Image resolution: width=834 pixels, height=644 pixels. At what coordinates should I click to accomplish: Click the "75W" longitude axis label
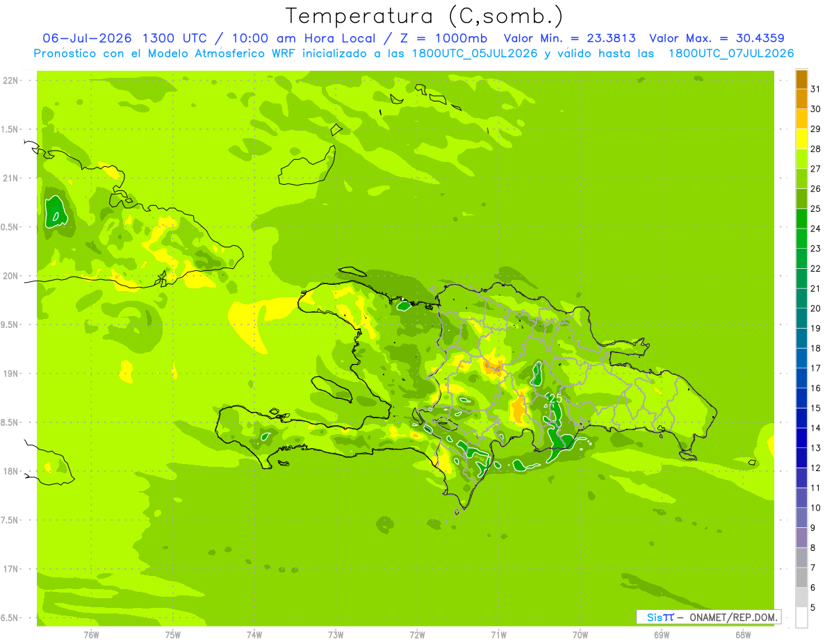pyautogui.click(x=173, y=634)
